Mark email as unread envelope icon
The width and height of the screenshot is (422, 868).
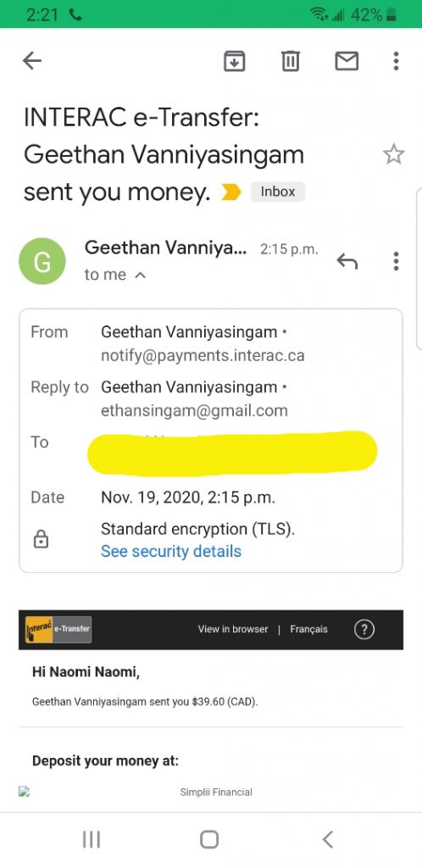[347, 61]
